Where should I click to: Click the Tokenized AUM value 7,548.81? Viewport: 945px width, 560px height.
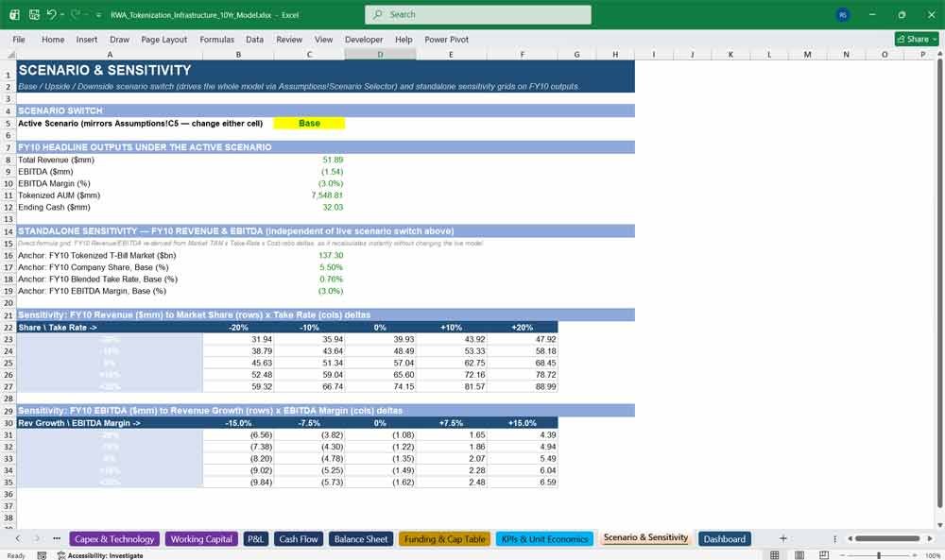327,195
